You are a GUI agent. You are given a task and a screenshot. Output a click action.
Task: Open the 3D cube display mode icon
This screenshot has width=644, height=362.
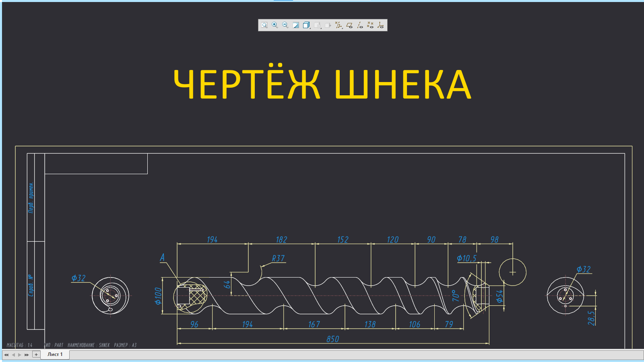pyautogui.click(x=305, y=25)
